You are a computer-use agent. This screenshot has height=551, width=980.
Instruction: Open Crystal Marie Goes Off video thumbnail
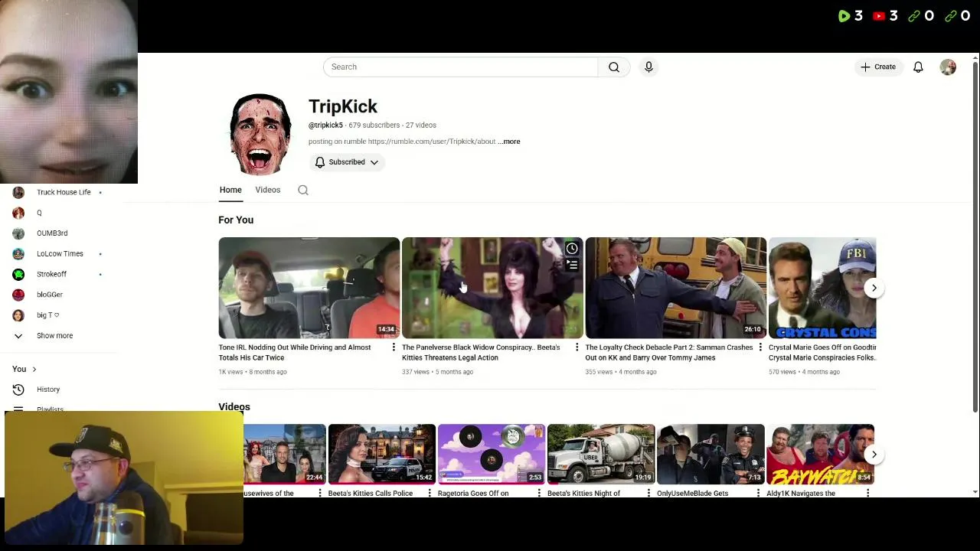(x=822, y=288)
